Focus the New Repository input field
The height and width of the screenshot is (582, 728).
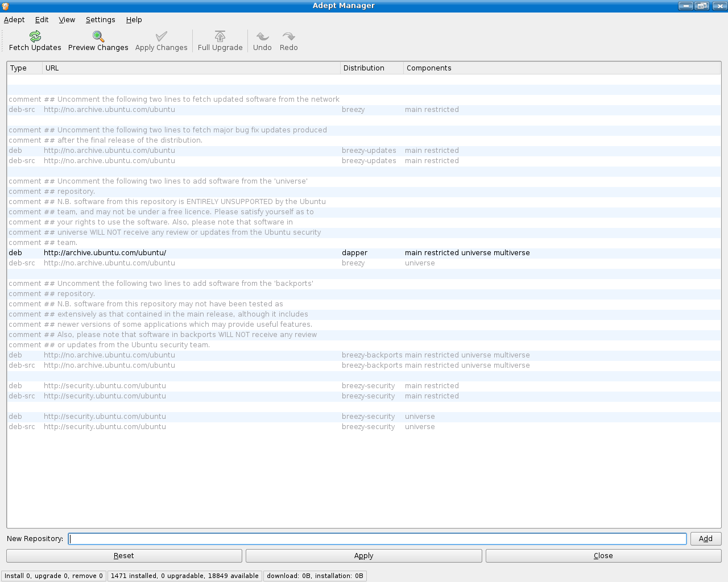(x=378, y=539)
